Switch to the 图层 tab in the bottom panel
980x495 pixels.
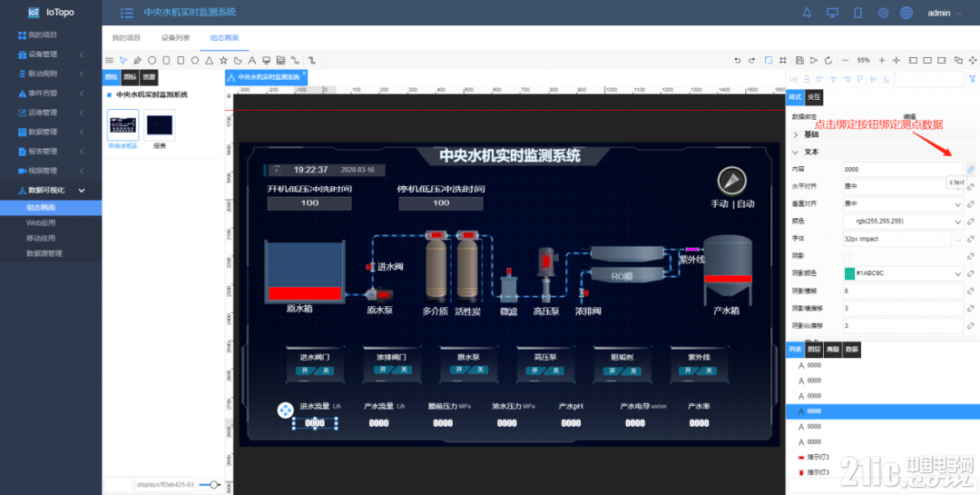[813, 350]
